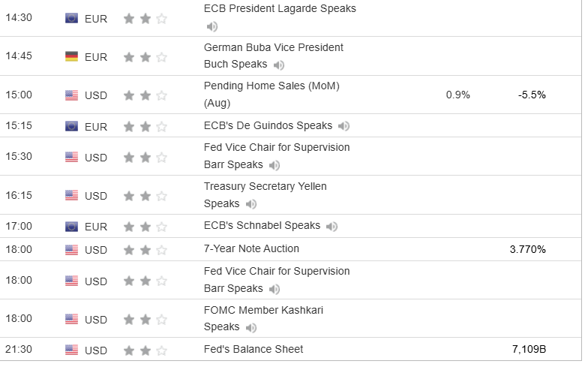Screen dimensions: 588x367
Task: Click US flag in Pending Home Sales row
Action: pos(72,95)
